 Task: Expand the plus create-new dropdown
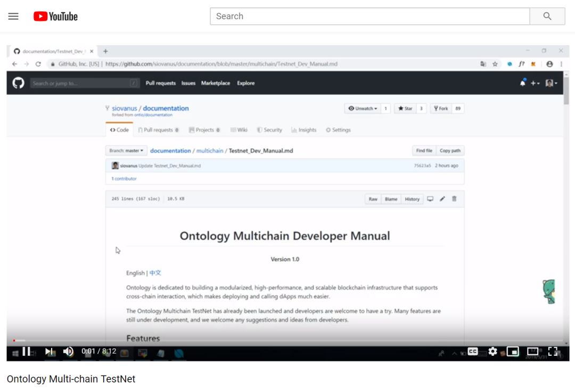coord(535,83)
